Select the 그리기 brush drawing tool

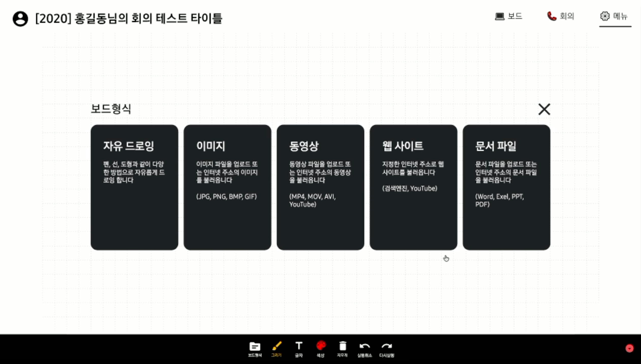tap(277, 349)
